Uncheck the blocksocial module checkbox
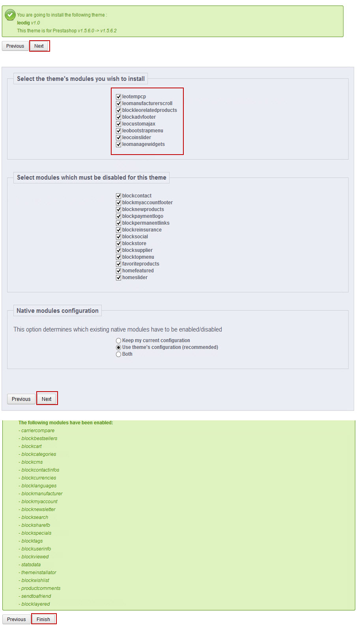Image resolution: width=364 pixels, height=627 pixels. 118,237
